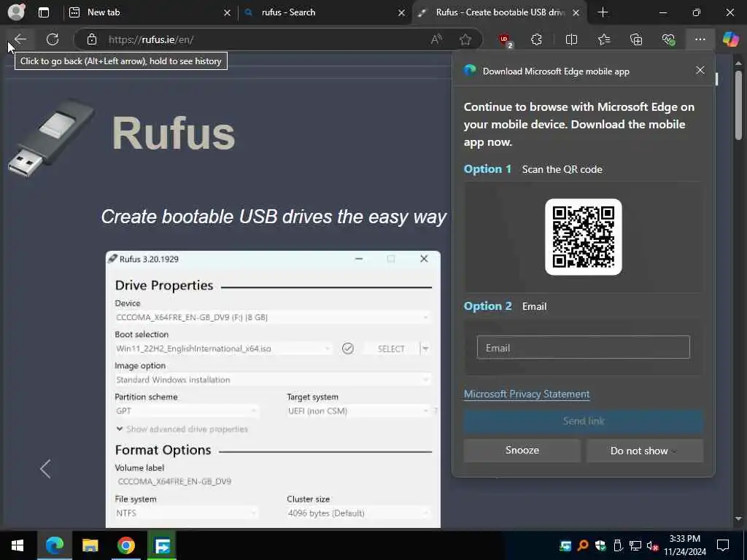Focus the Email input field
This screenshot has width=747, height=560.
583,347
